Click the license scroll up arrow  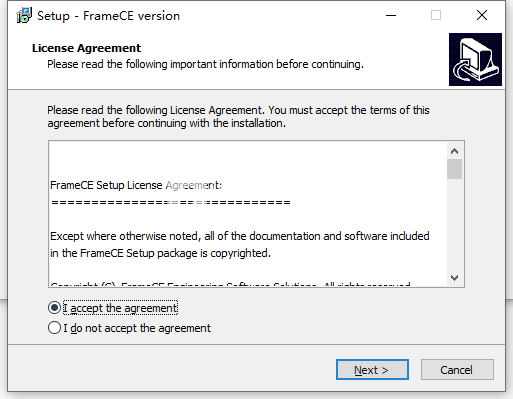(454, 151)
